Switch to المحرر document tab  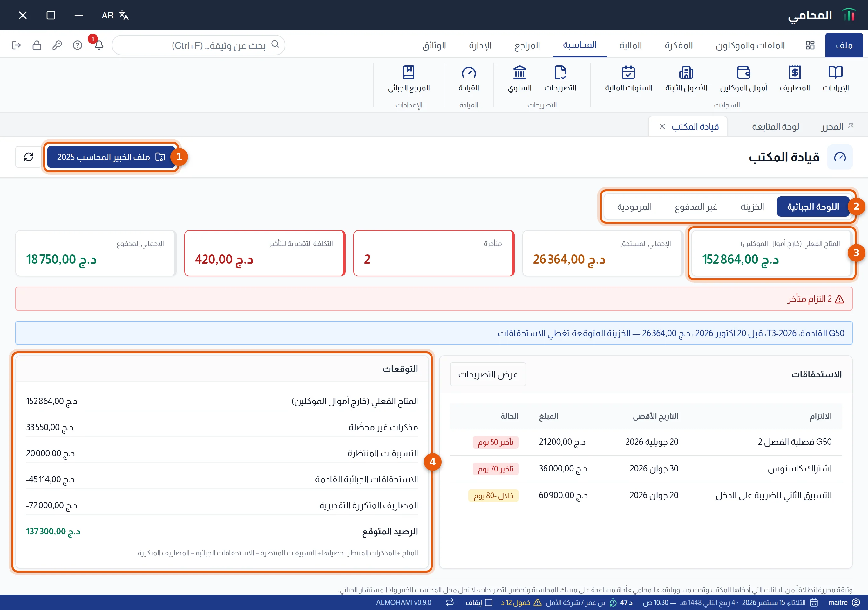coord(832,127)
